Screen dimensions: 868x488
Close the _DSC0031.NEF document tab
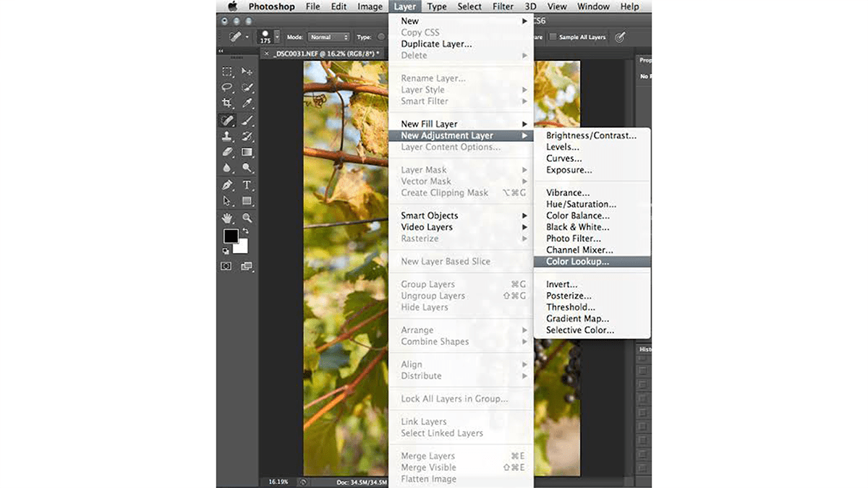[266, 54]
